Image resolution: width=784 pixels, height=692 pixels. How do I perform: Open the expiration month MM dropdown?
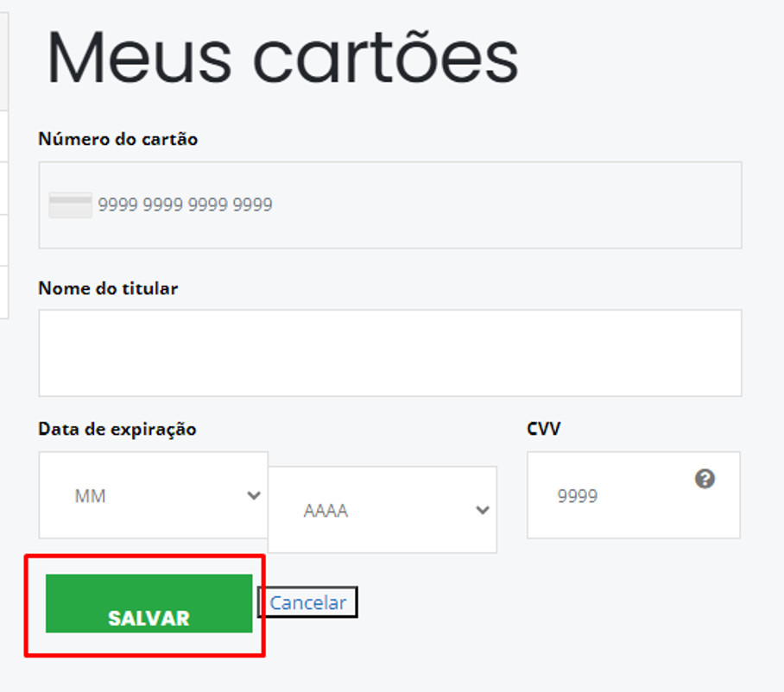[x=154, y=495]
